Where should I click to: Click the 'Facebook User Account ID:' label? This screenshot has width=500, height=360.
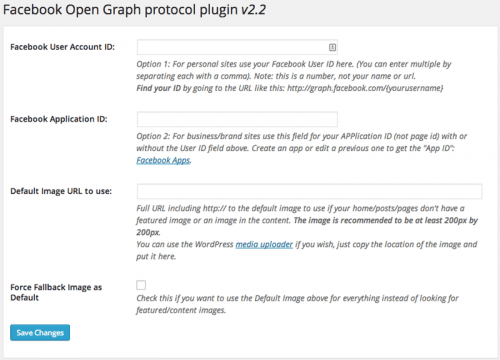(x=62, y=47)
